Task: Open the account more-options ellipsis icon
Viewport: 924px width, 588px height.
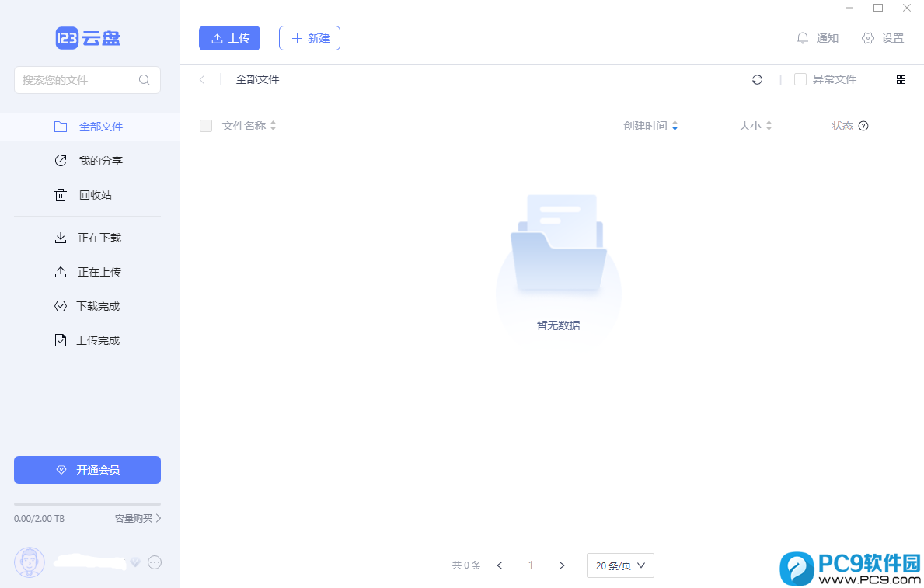Action: click(x=155, y=562)
